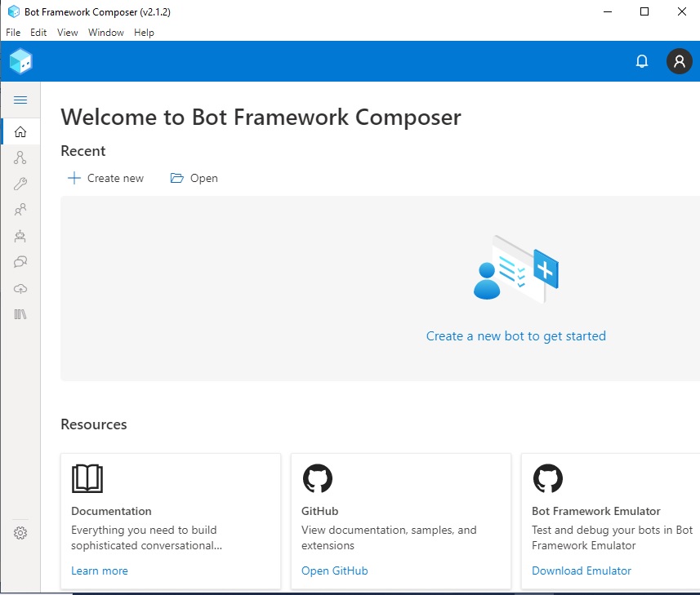Click the Open bot folder button
Image resolution: width=700 pixels, height=595 pixels.
[x=194, y=178]
